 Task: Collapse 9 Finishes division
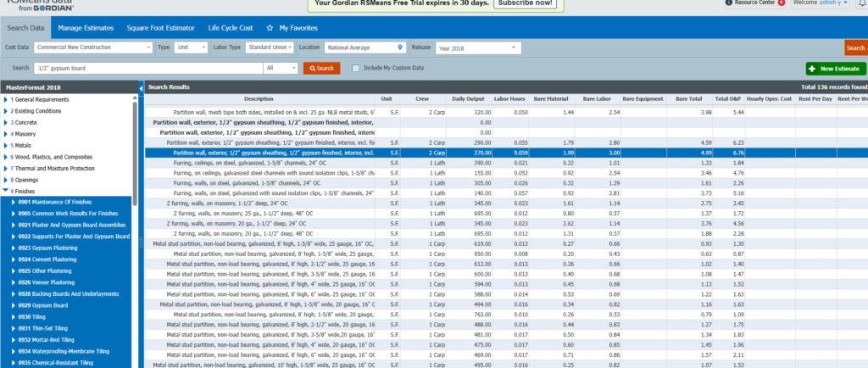[x=6, y=191]
